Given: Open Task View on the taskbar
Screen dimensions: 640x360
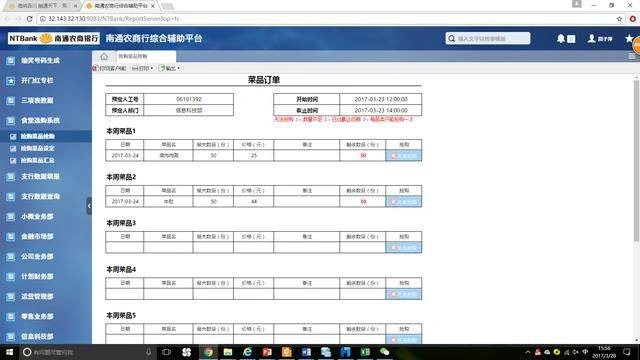Looking at the screenshot, I should (x=166, y=352).
